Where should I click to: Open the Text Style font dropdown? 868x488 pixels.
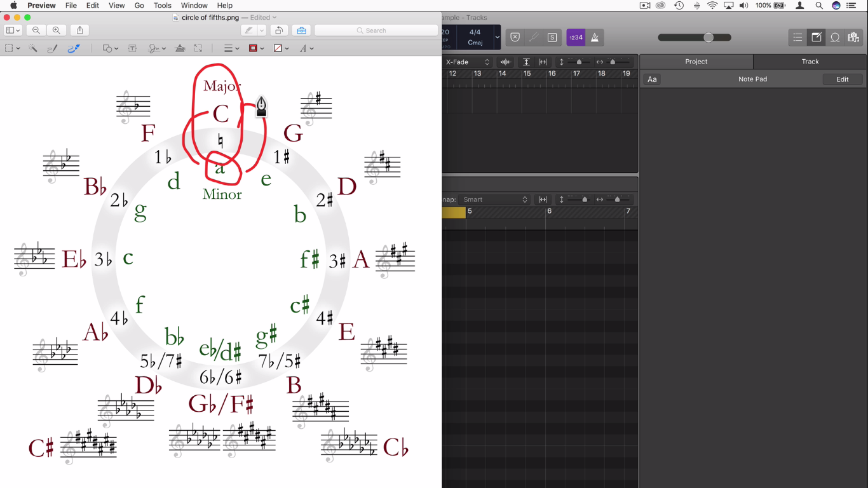coord(307,48)
